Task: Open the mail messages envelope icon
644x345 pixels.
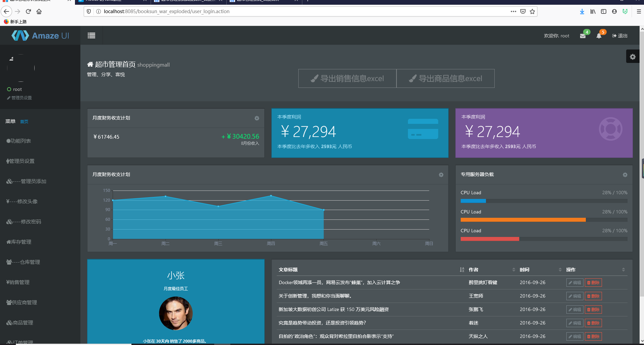Action: [x=583, y=36]
